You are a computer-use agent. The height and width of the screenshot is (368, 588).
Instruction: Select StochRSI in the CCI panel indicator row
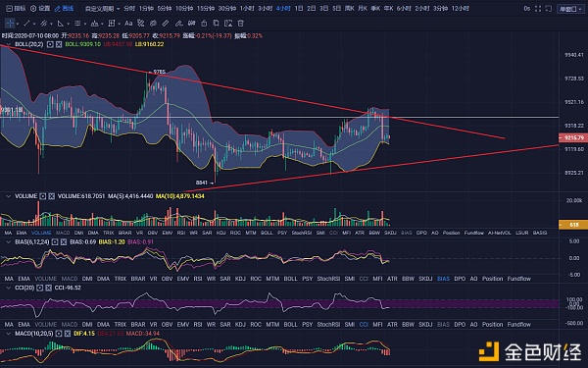point(328,325)
